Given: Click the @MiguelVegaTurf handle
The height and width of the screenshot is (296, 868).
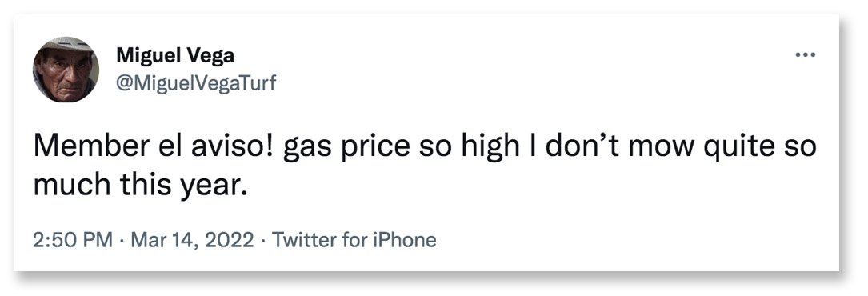Looking at the screenshot, I should [x=196, y=83].
